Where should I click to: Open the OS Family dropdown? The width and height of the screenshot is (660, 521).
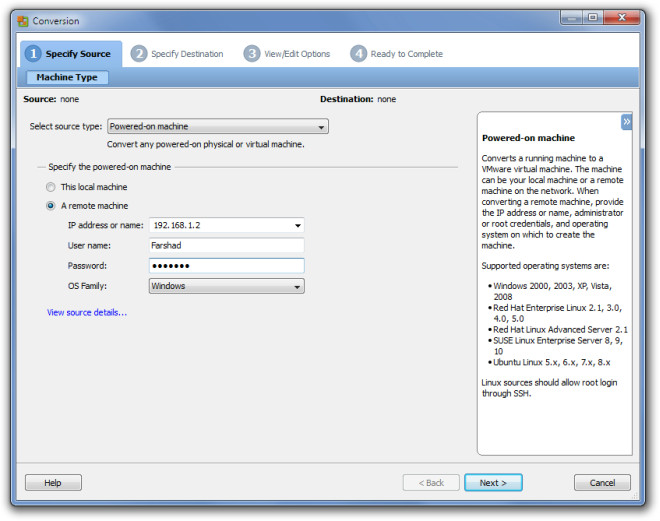[x=226, y=286]
